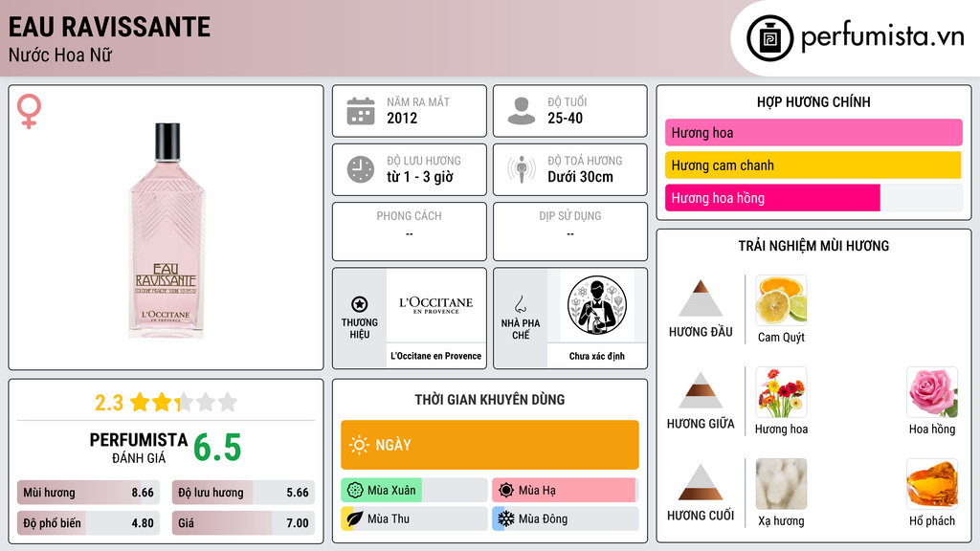The width and height of the screenshot is (980, 551).
Task: Click the L'Occitane en Provence brand name caption
Action: pyautogui.click(x=436, y=356)
